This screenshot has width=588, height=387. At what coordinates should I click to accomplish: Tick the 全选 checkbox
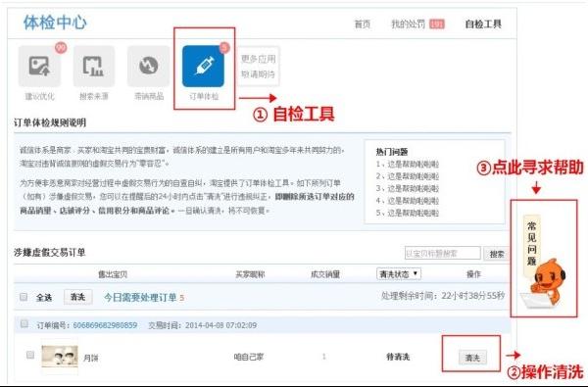pyautogui.click(x=24, y=297)
